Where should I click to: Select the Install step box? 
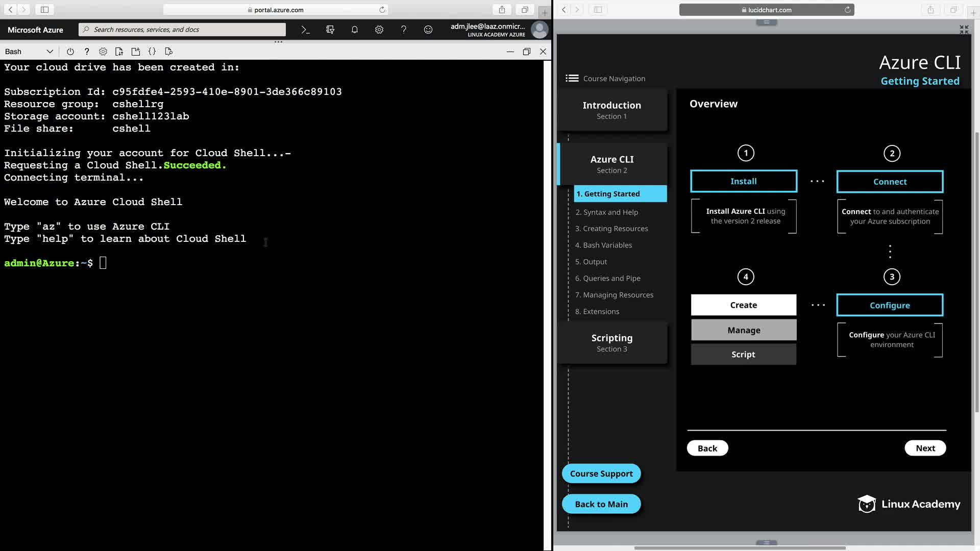[743, 181]
